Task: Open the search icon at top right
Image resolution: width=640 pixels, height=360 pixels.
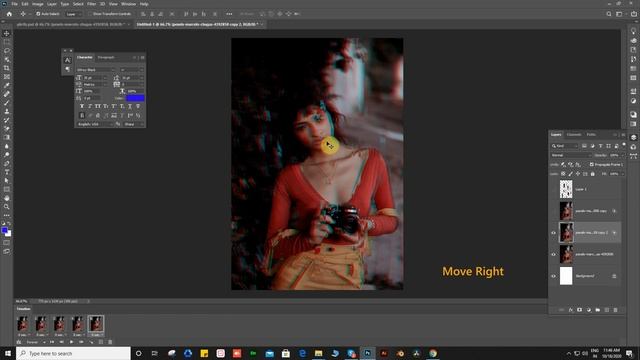Action: tap(609, 14)
